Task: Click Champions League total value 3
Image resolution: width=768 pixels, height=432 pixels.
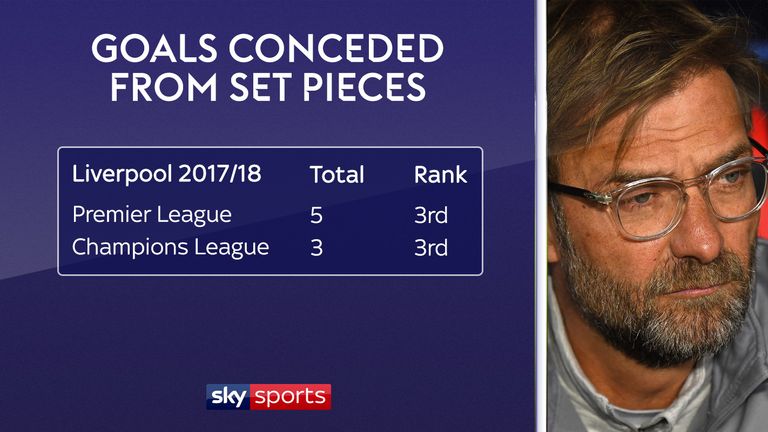Action: coord(316,248)
